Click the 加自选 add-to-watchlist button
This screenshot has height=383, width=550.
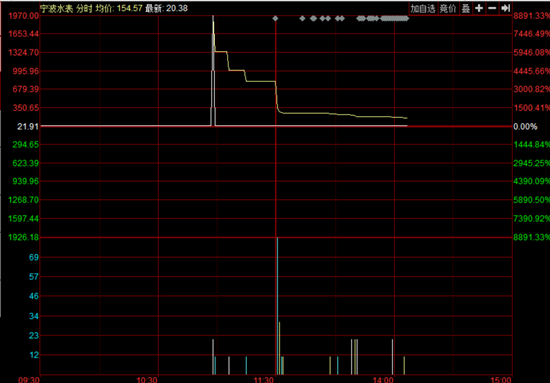(x=423, y=8)
